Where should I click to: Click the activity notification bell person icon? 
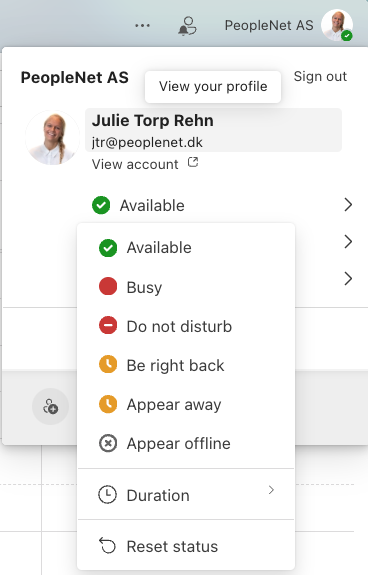pos(187,26)
